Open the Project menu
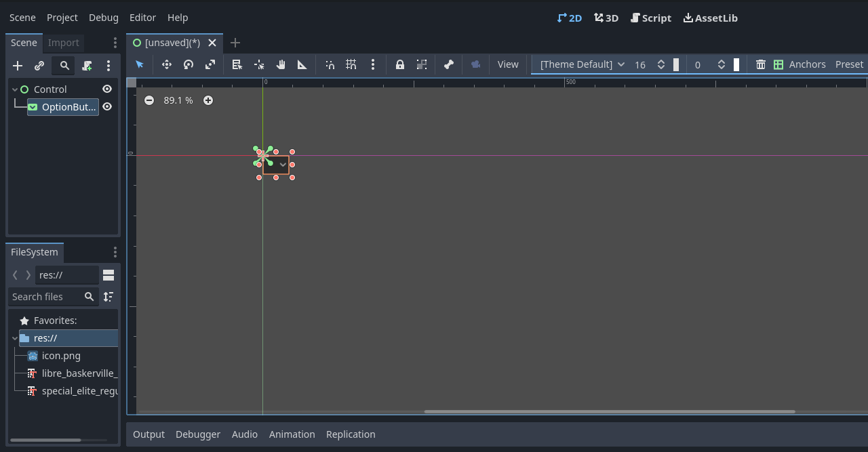 pyautogui.click(x=62, y=18)
